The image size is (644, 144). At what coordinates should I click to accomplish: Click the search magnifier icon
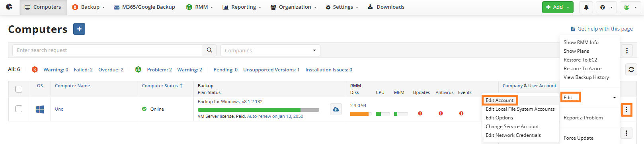(209, 50)
